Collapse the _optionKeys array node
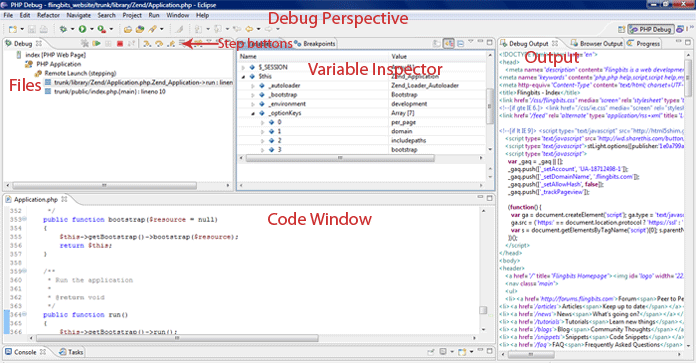 click(253, 113)
